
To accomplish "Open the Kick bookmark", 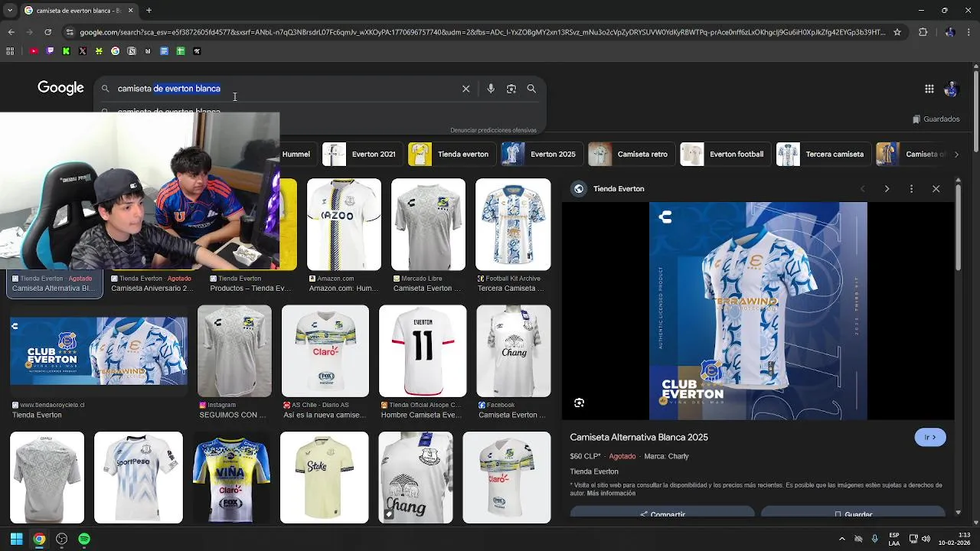I will pos(66,51).
